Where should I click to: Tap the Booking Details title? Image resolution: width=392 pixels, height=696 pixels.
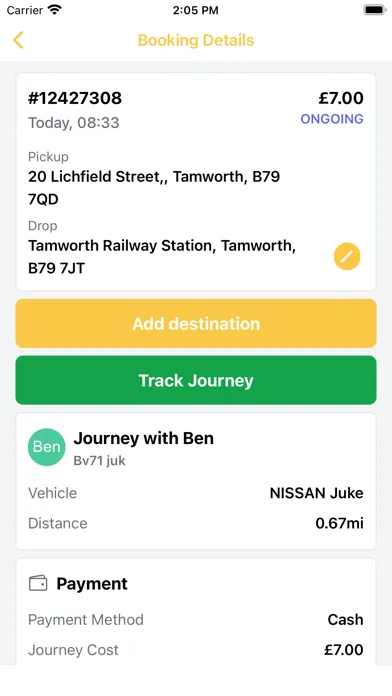[x=196, y=40]
